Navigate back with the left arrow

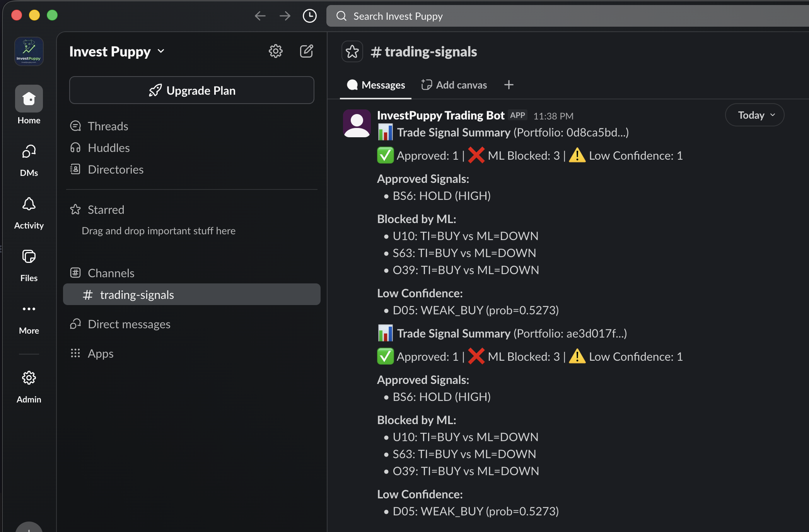click(260, 16)
